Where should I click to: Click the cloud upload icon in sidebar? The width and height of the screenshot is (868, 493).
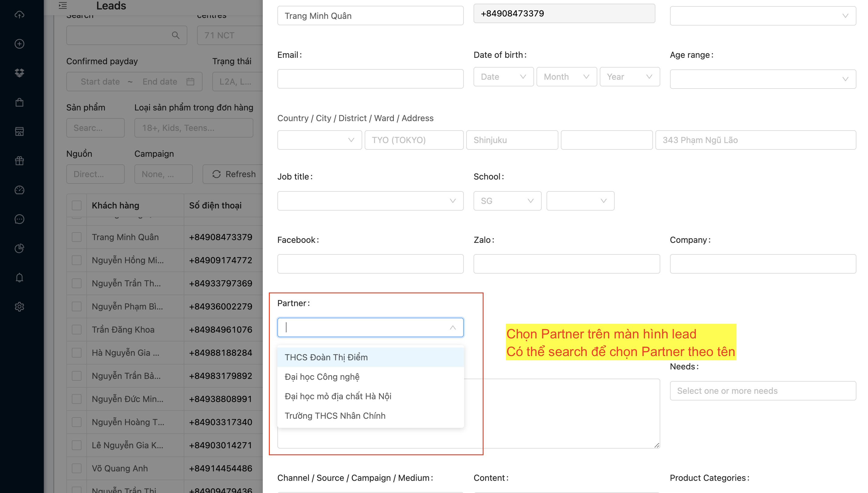click(x=19, y=15)
